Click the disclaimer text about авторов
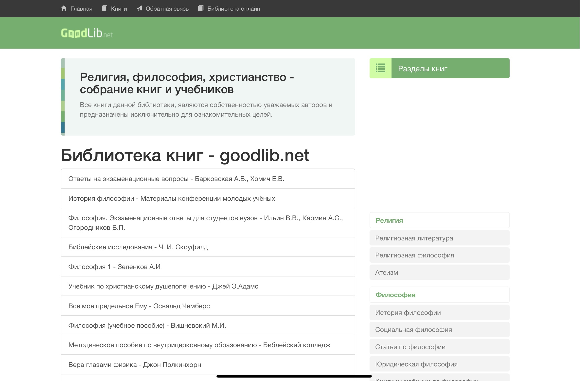 (206, 109)
